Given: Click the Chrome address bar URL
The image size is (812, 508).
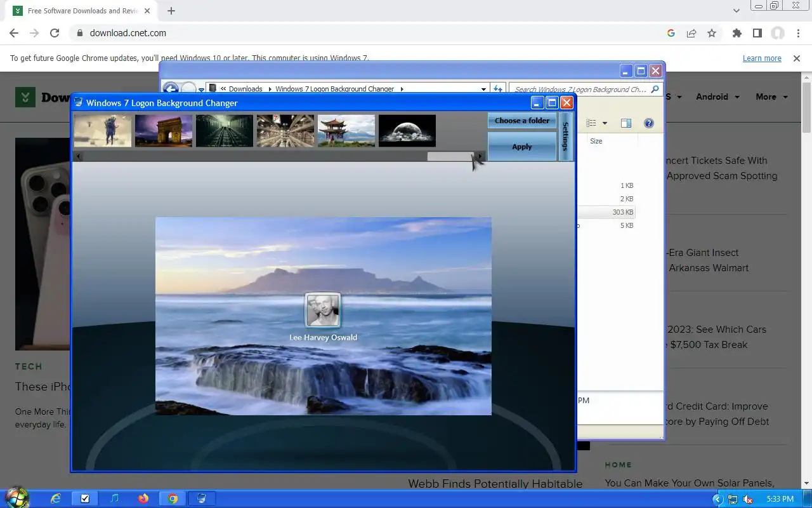Looking at the screenshot, I should click(x=128, y=33).
